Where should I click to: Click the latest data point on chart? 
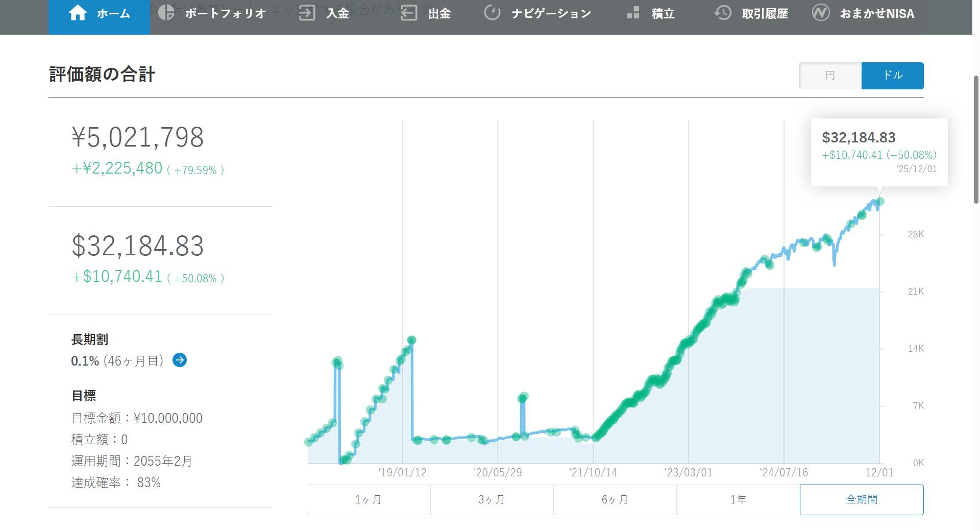tap(879, 202)
